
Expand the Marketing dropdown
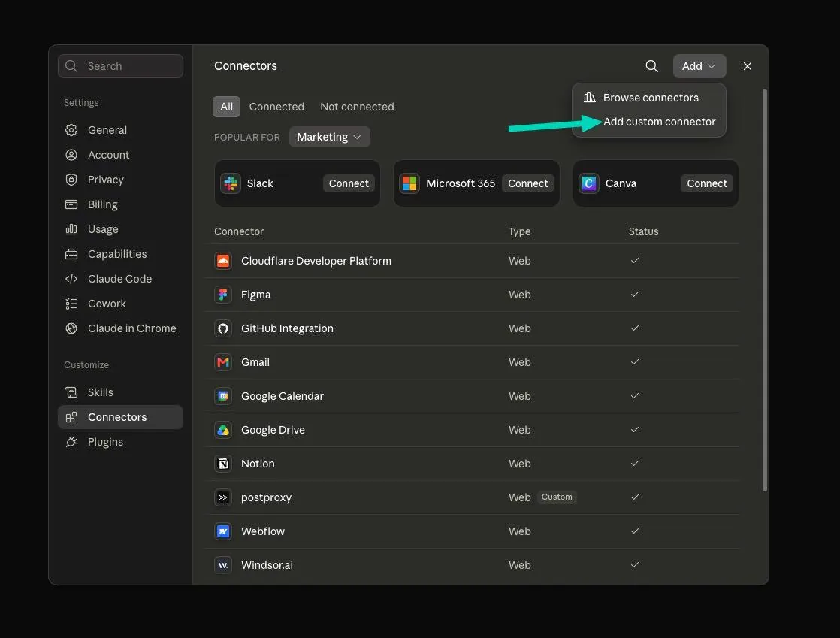coord(330,137)
